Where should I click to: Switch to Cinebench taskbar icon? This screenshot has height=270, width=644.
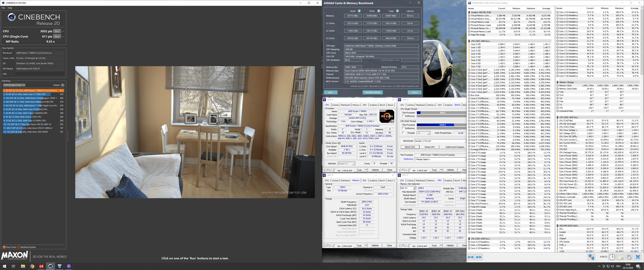[51, 266]
